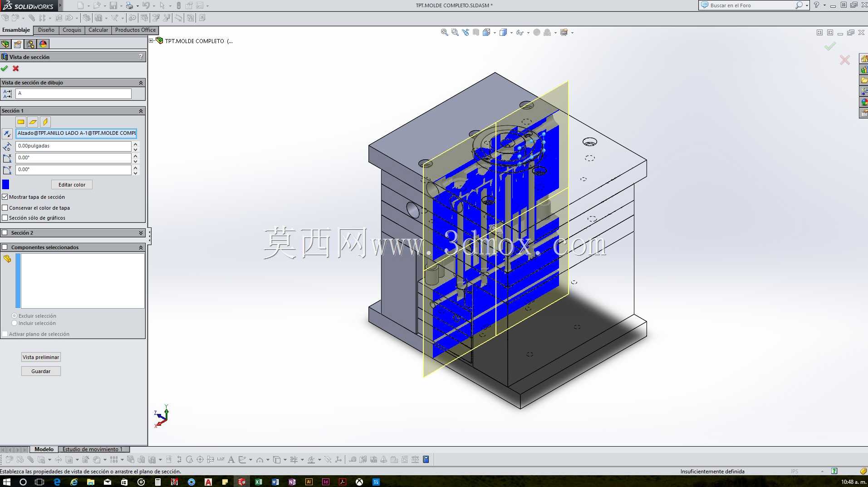Select the Incluir selección radio button
This screenshot has width=868, height=487.
tap(15, 323)
